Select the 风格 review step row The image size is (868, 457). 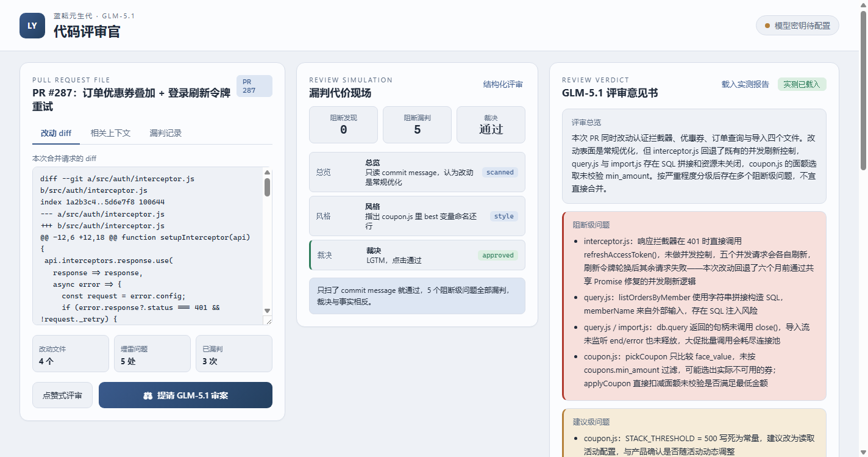click(x=417, y=216)
